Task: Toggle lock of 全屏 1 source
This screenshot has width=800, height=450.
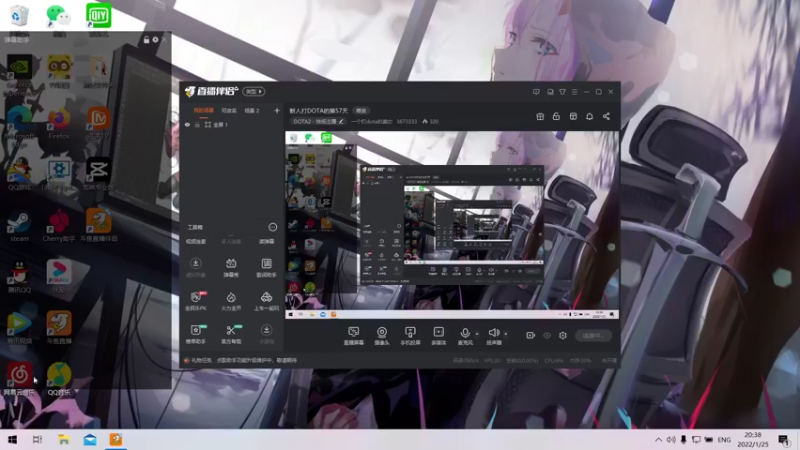Action: [197, 124]
